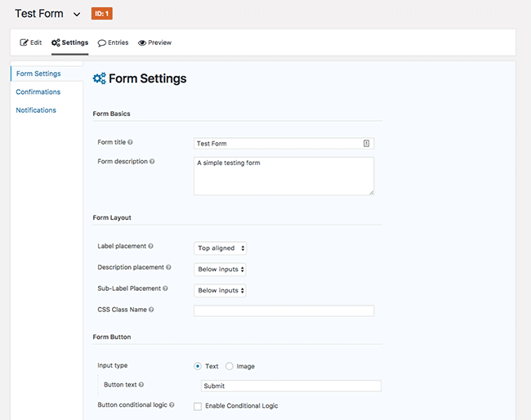Image resolution: width=531 pixels, height=420 pixels.
Task: Click the help icon next to Form description
Action: tap(152, 162)
